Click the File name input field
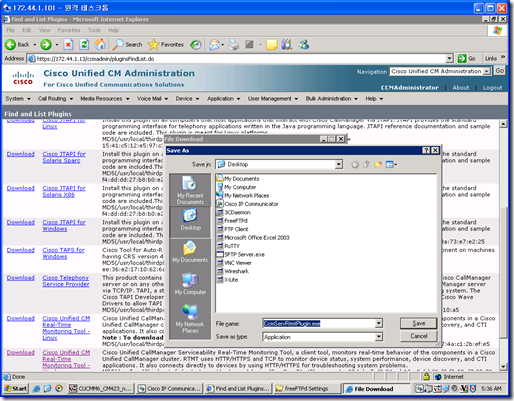The width and height of the screenshot is (514, 401). coord(319,323)
